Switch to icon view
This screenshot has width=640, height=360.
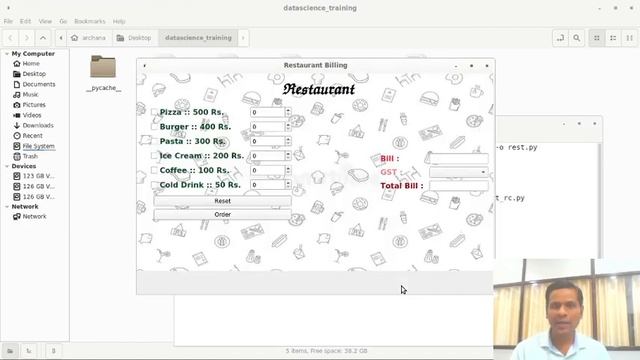(x=597, y=38)
